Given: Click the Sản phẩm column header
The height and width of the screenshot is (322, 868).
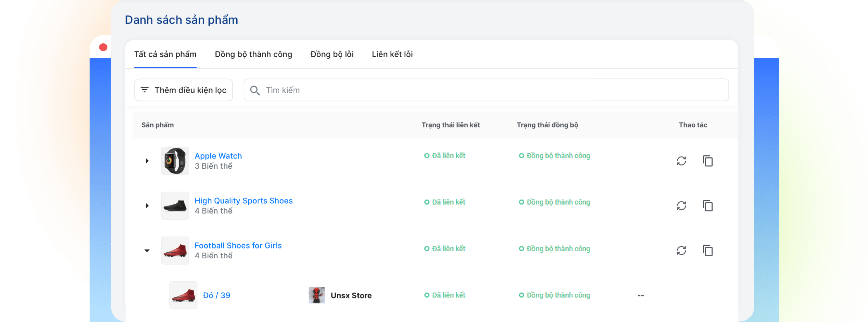Looking at the screenshot, I should [157, 125].
